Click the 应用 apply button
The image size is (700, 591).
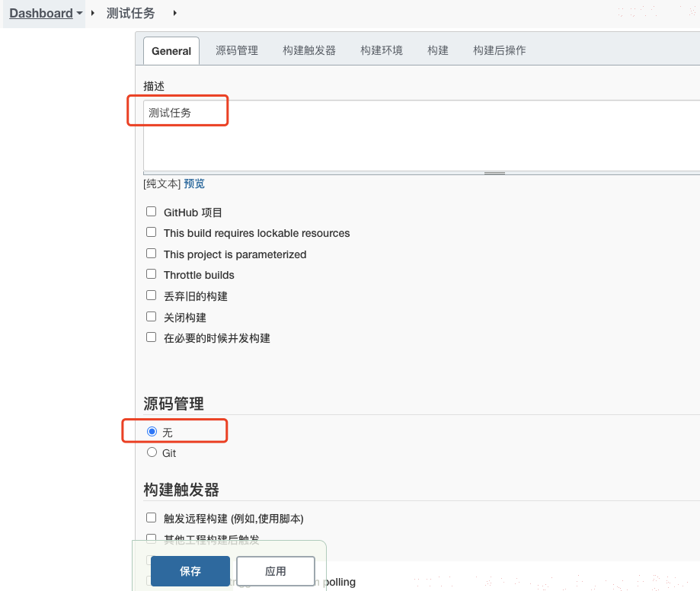point(276,571)
